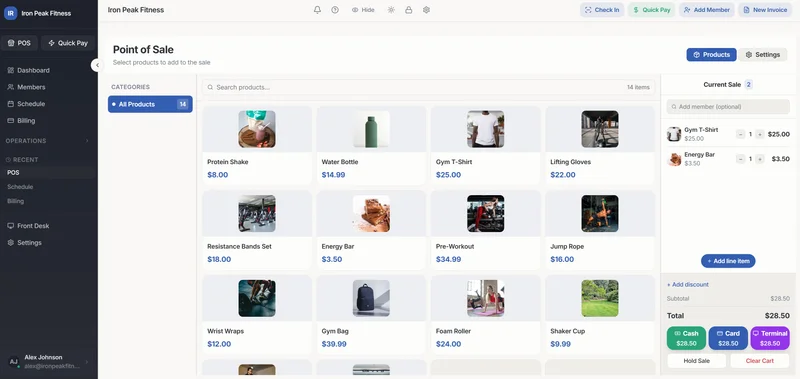Add Lifting Gloves product image
Screen dimensions: 800x379
[x=599, y=130]
